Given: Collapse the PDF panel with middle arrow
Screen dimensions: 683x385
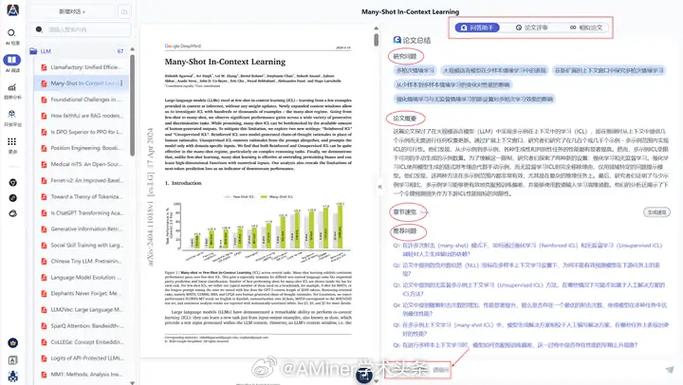Looking at the screenshot, I should click(x=380, y=186).
